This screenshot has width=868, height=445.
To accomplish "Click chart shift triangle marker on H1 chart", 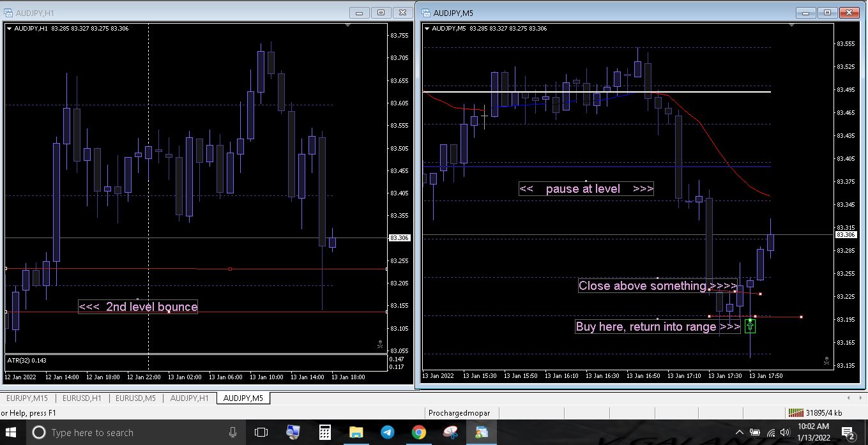I will click(x=347, y=26).
